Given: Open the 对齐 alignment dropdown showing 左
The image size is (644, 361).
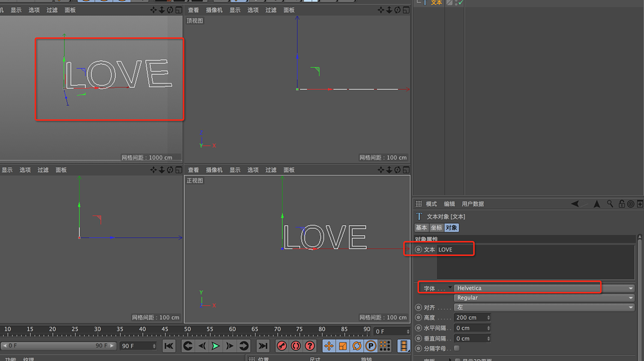Looking at the screenshot, I should point(543,307).
